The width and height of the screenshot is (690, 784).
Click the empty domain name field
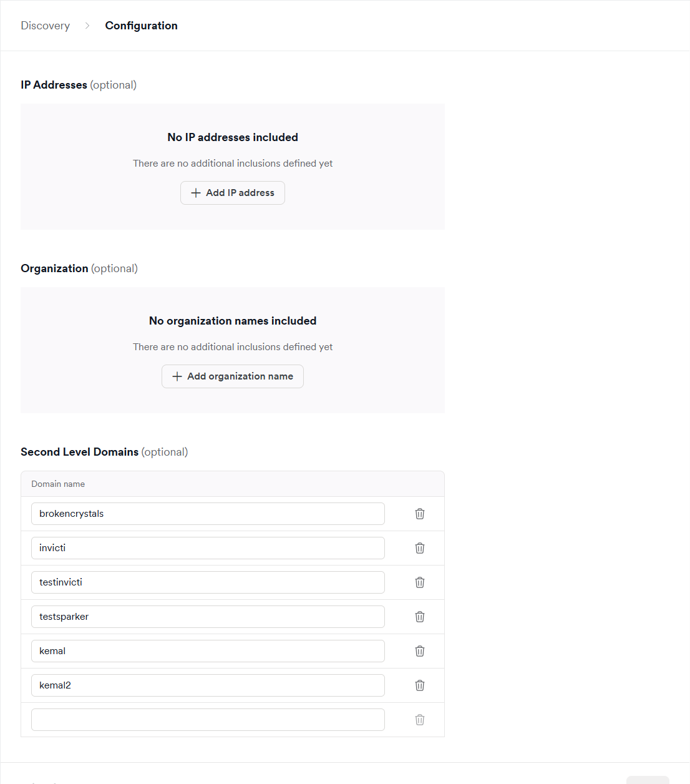point(208,720)
